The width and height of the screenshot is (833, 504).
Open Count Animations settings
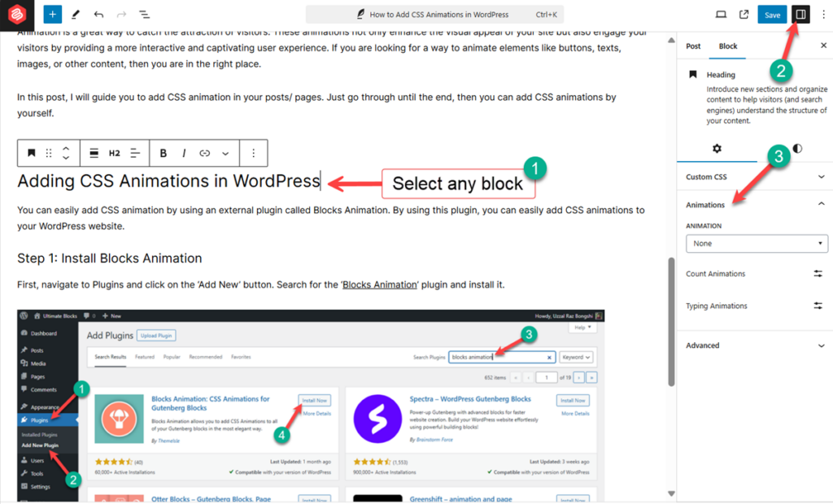pyautogui.click(x=818, y=273)
